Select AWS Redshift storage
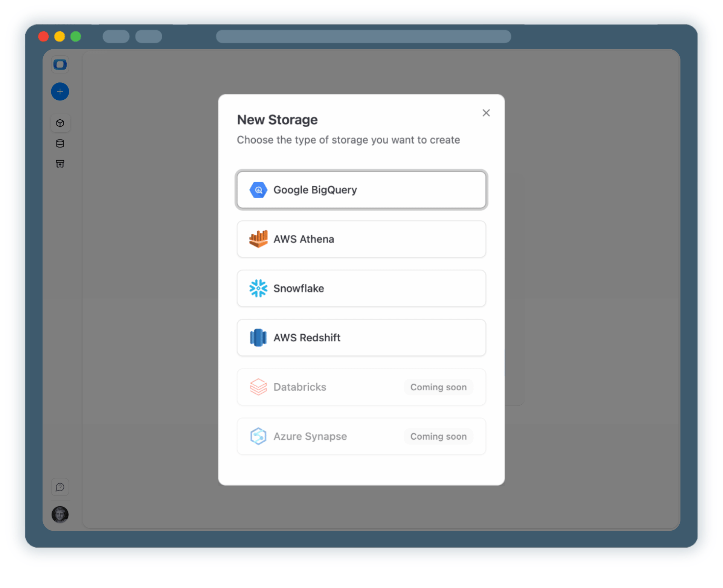The height and width of the screenshot is (588, 723). tap(361, 338)
